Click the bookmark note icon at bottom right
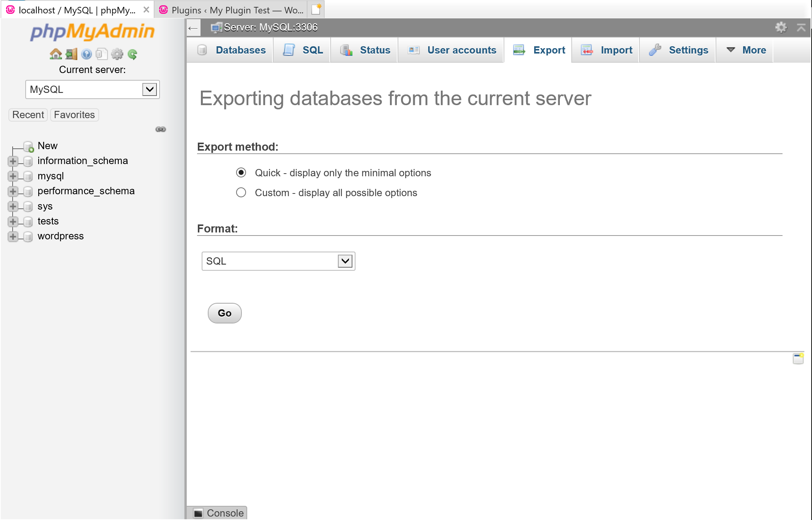 [x=798, y=359]
